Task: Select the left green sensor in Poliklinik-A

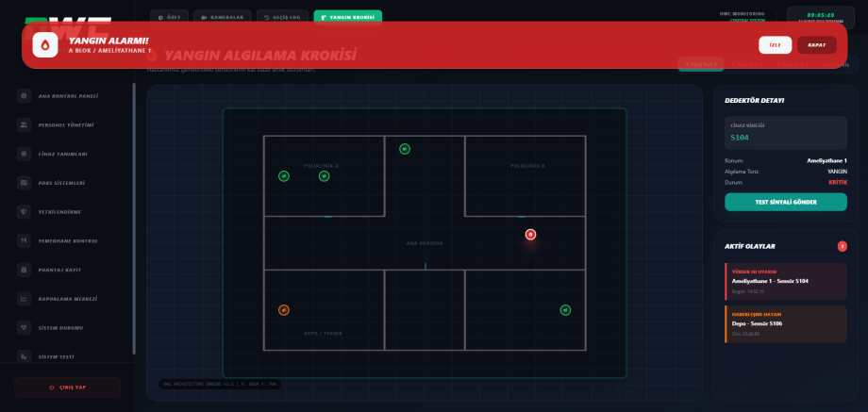Action: (283, 176)
